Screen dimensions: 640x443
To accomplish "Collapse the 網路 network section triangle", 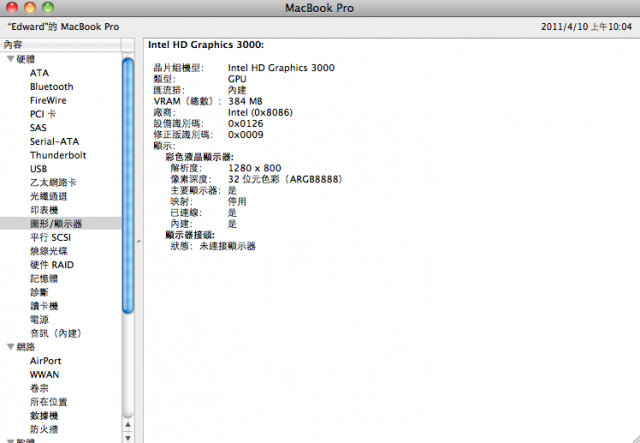I will tap(11, 347).
